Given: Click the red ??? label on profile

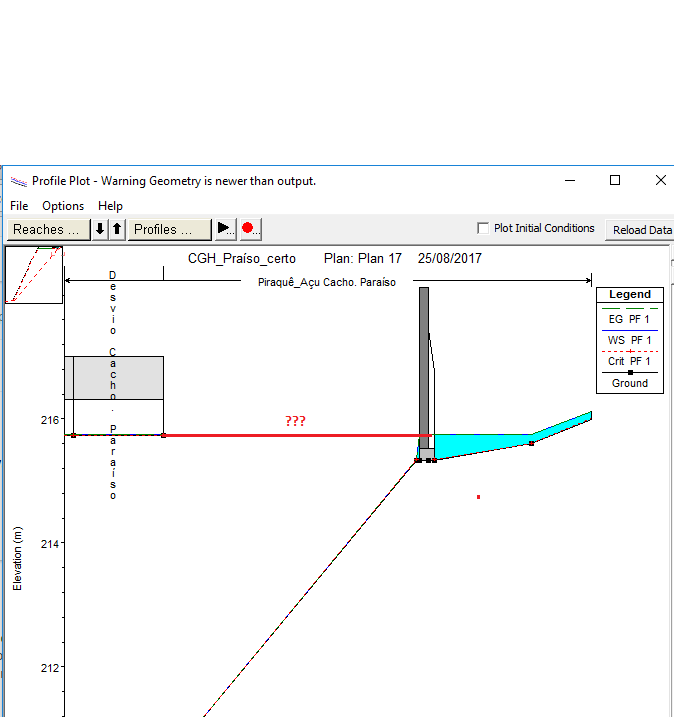Looking at the screenshot, I should [x=295, y=421].
